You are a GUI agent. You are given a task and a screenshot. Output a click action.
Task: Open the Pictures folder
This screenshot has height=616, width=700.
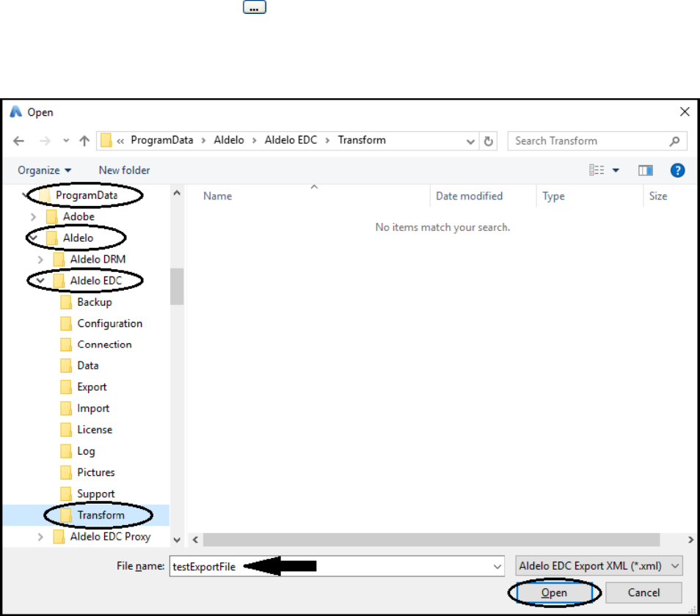click(x=96, y=472)
